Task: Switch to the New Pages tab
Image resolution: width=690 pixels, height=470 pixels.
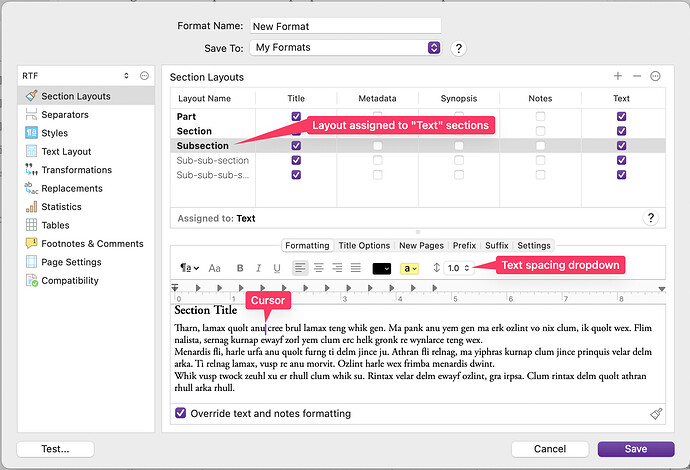Action: (x=422, y=246)
